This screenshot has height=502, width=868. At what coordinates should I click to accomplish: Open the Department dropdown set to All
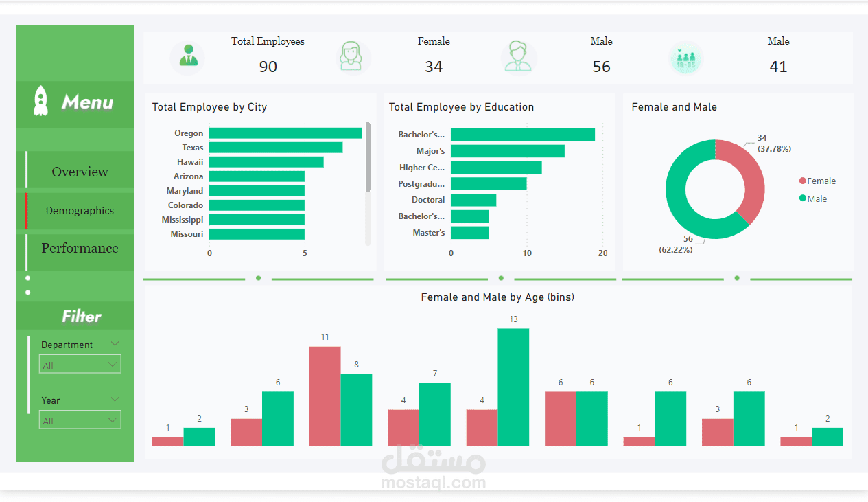80,365
